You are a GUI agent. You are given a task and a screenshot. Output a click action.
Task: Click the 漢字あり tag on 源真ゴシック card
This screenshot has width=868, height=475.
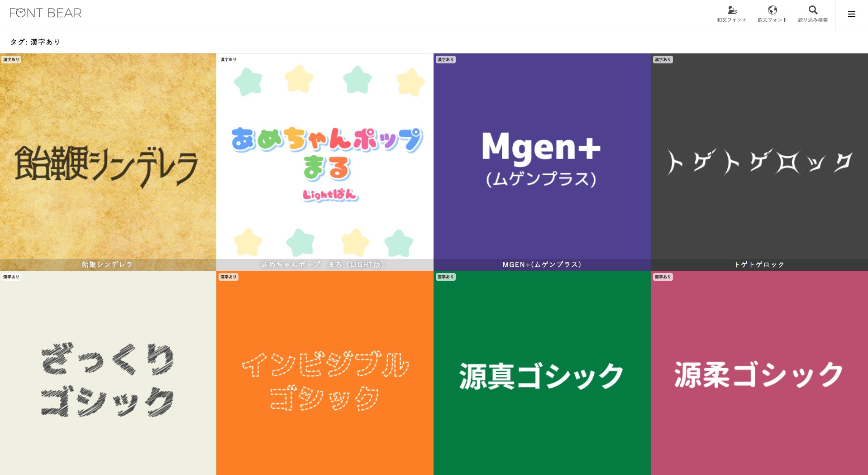(x=446, y=277)
